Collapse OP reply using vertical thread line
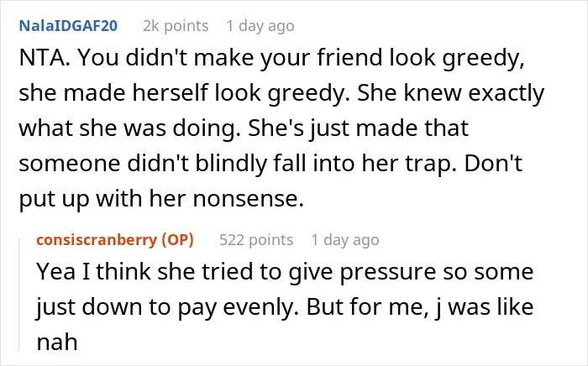The height and width of the screenshot is (366, 588). coord(19,294)
